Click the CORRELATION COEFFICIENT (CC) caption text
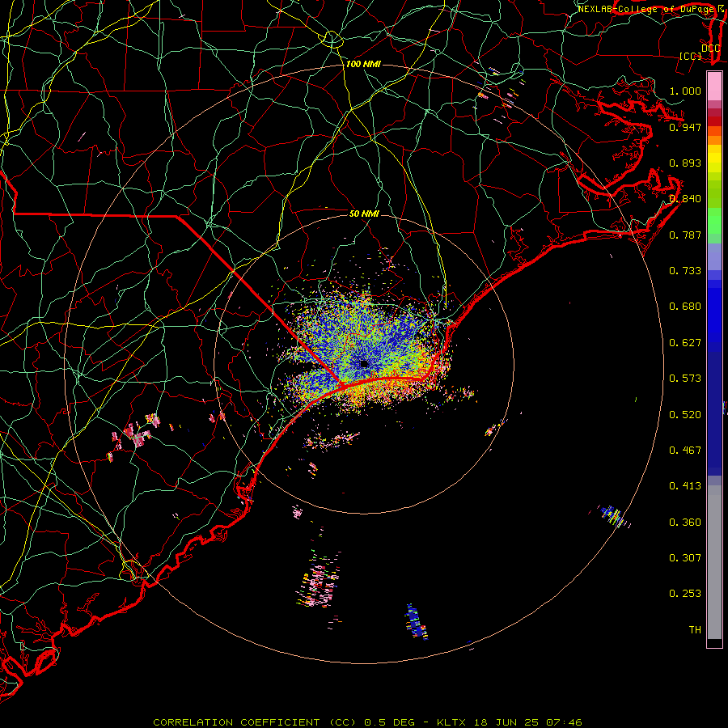728x728 pixels. click(255, 722)
